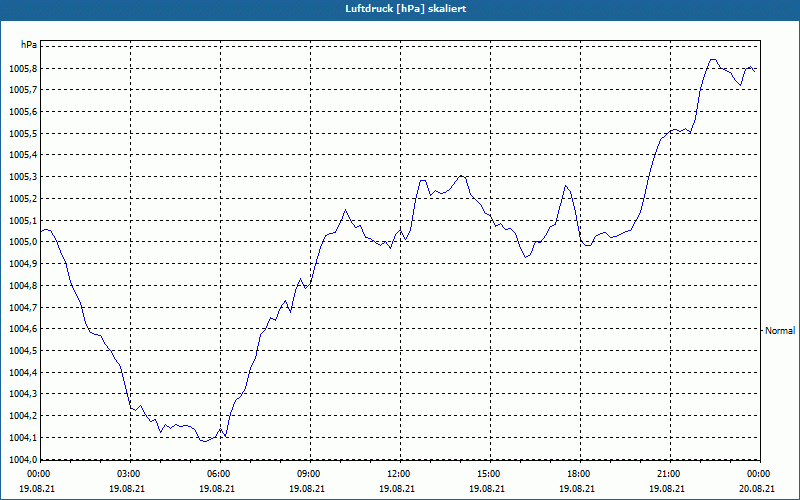Click the 1004,2 y-axis label
The image size is (800, 500).
[x=23, y=416]
